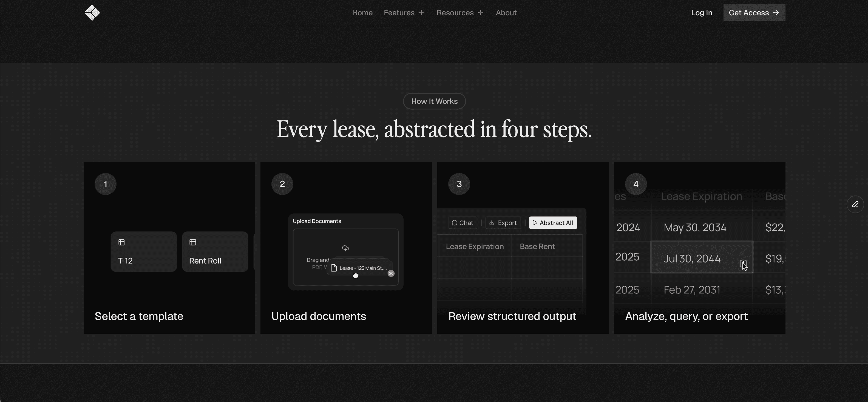Click the Chat button
868x402 pixels.
[463, 223]
